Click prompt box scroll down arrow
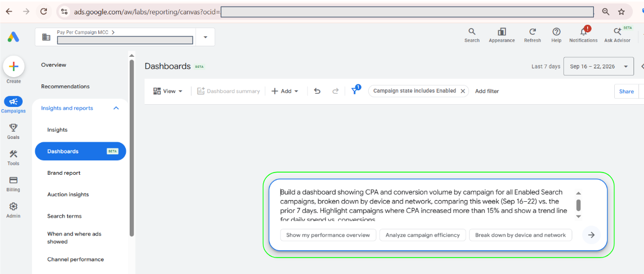Viewport: 644px width, 274px height. (x=578, y=216)
